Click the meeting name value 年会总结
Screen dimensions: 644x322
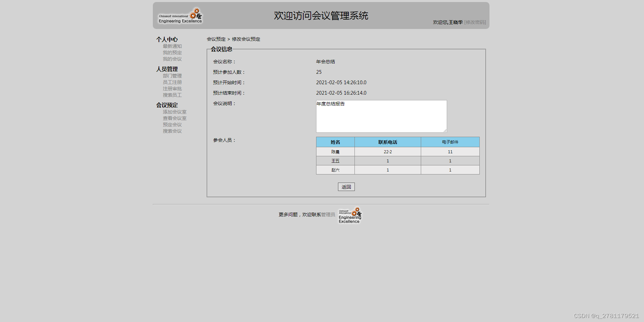326,62
